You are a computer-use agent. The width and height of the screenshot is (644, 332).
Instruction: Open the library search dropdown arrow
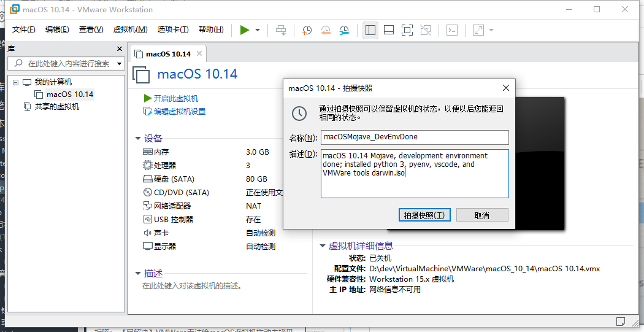coord(120,64)
